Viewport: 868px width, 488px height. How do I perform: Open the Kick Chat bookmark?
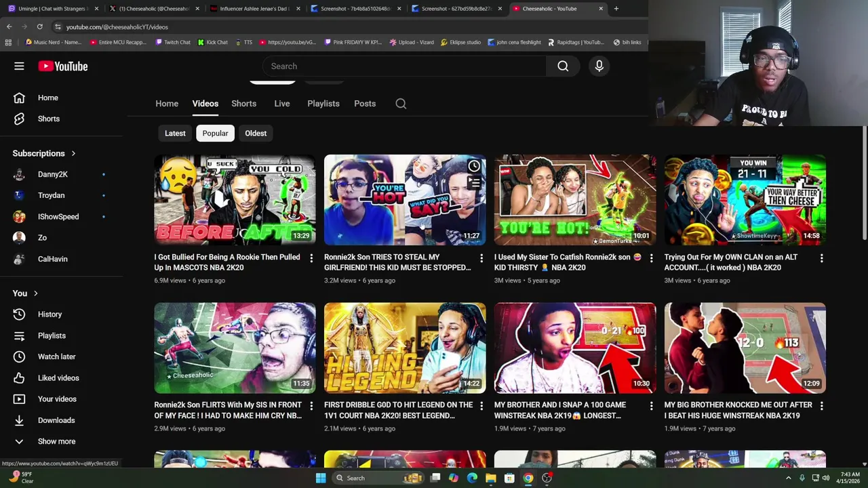coord(212,42)
